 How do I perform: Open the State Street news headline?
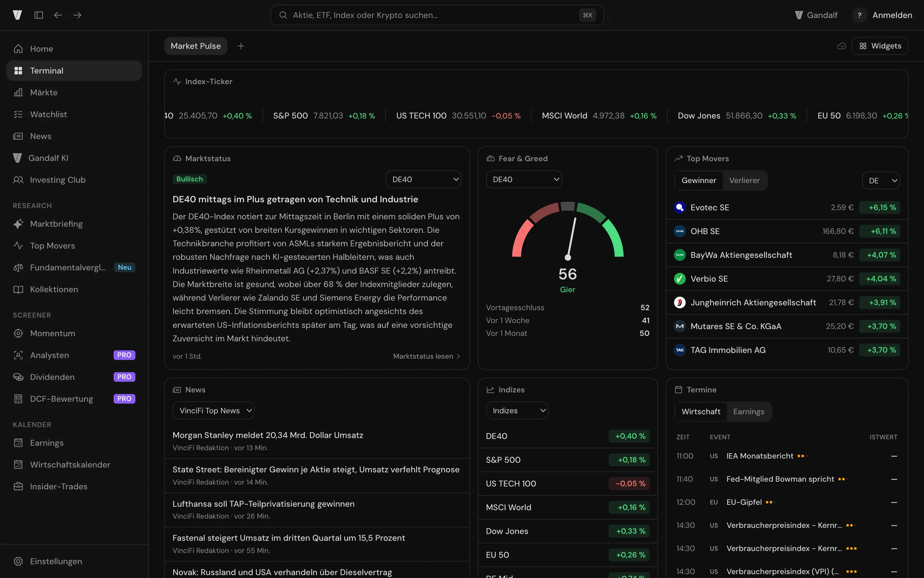(316, 470)
